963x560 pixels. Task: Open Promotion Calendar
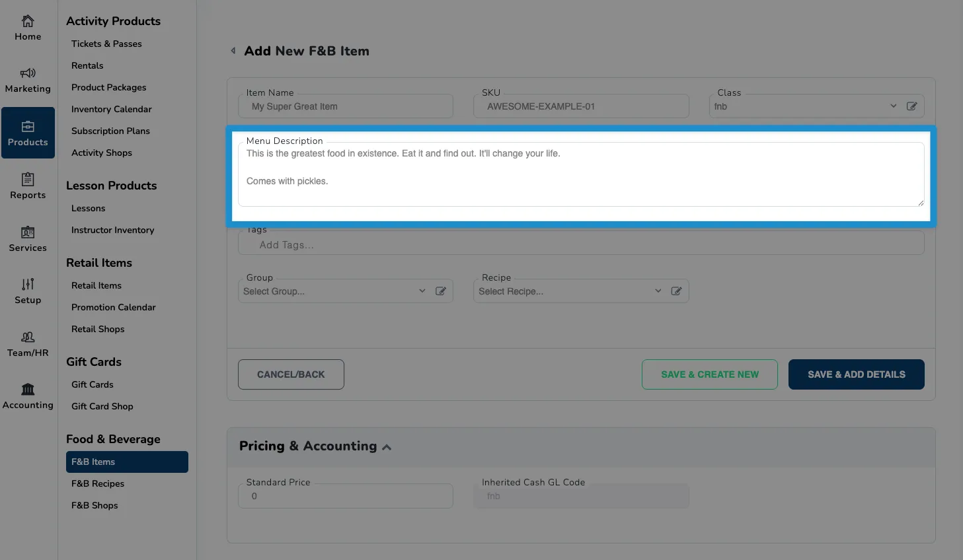click(x=113, y=307)
